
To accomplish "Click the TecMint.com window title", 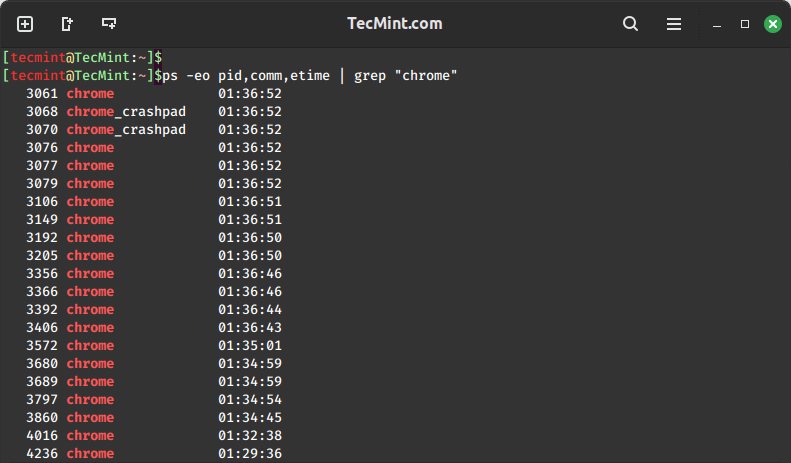I will click(x=394, y=24).
